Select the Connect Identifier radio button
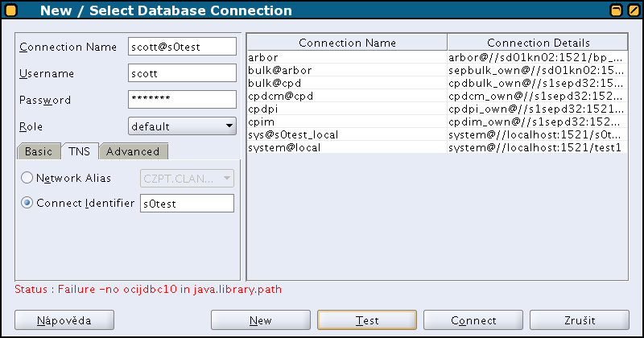Screen dimensions: 644x338 pyautogui.click(x=27, y=203)
